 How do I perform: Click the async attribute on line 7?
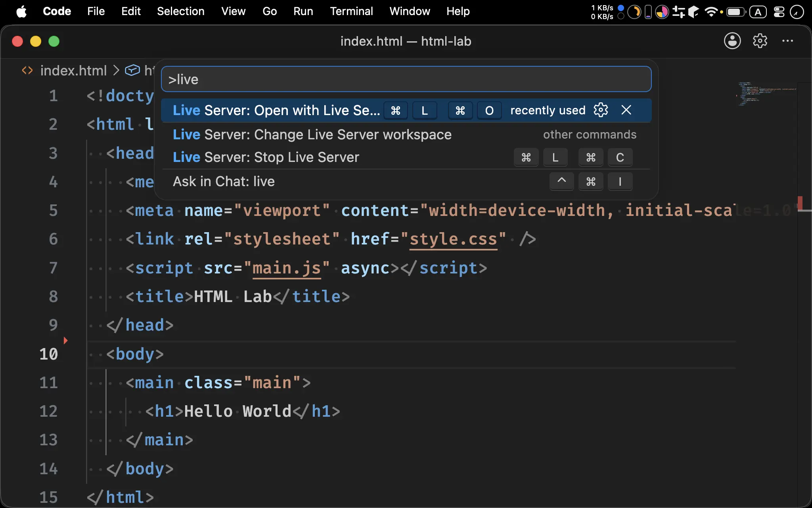pyautogui.click(x=365, y=268)
